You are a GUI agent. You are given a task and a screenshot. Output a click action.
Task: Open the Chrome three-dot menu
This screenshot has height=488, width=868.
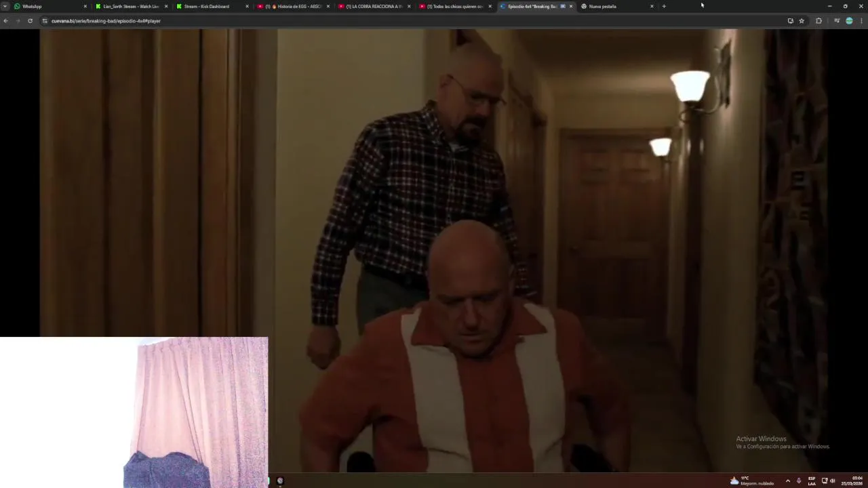point(861,21)
